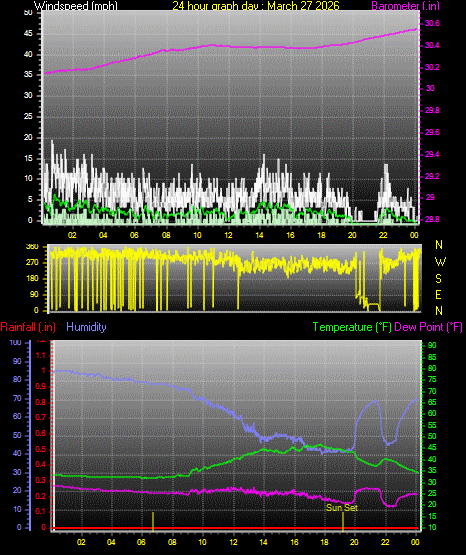This screenshot has height=555, width=466.
Task: Click the barometer "29.4" tick label
Action: click(432, 154)
